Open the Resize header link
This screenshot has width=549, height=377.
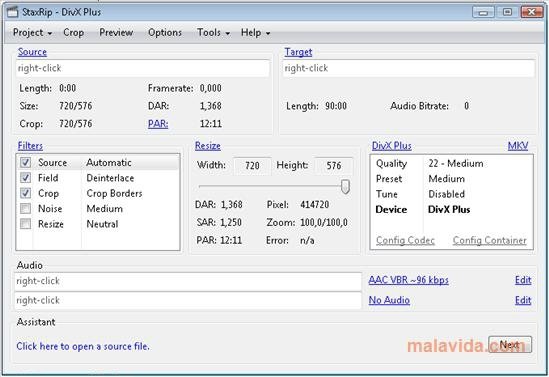click(208, 146)
